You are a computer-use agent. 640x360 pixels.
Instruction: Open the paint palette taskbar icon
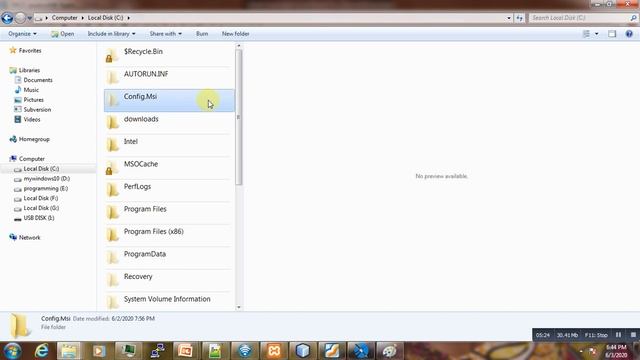coord(390,351)
